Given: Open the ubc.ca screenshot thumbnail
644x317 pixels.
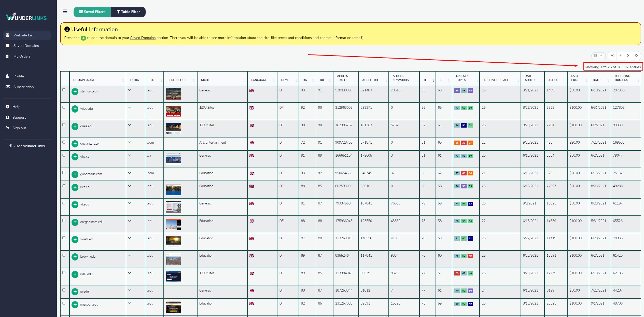Looking at the screenshot, I should 173,159.
